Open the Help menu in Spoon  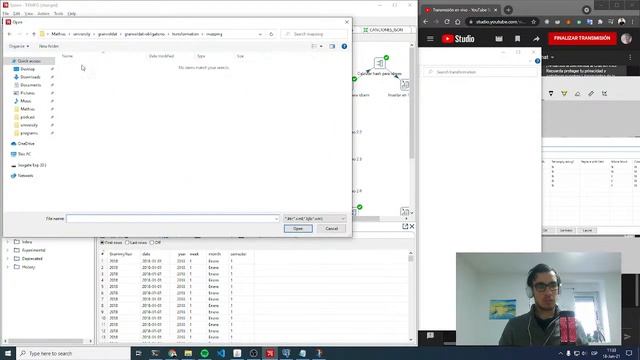pos(72,13)
